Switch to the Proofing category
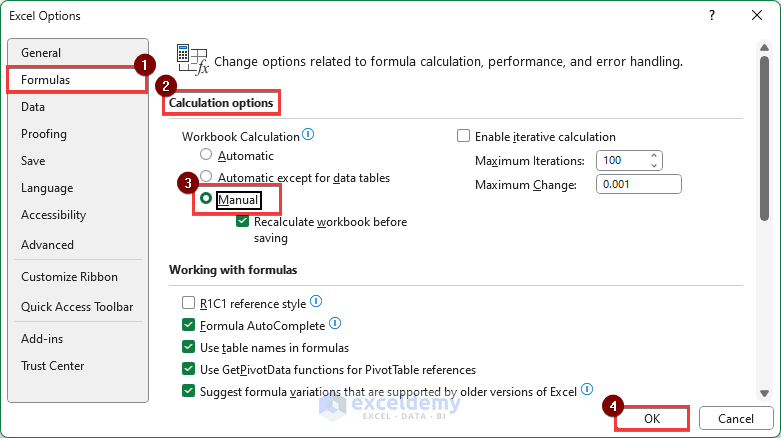Screen dimensions: 781x438 44,134
